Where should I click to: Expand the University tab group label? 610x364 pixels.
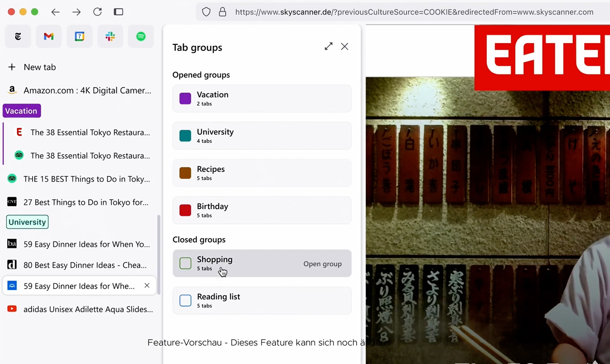coord(27,222)
